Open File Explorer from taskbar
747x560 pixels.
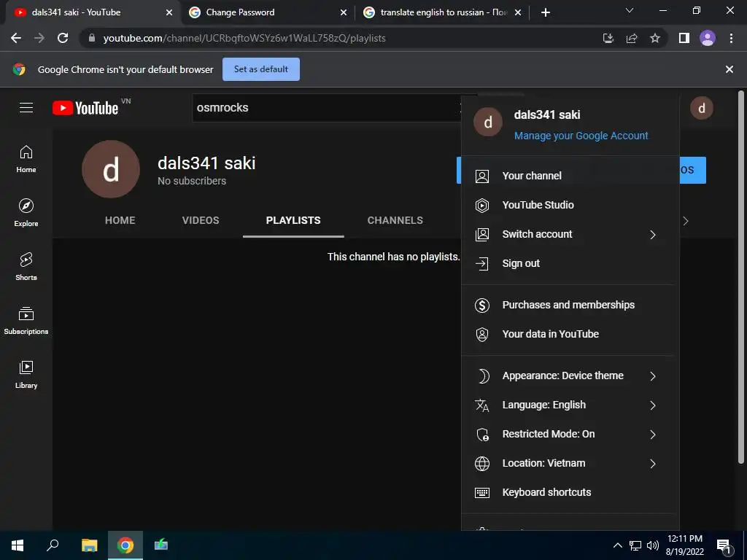point(89,545)
